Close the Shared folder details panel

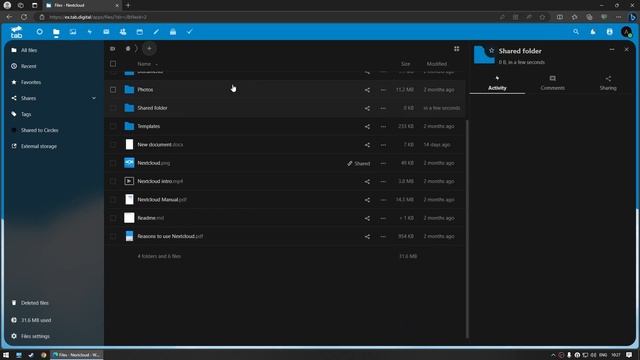point(627,49)
